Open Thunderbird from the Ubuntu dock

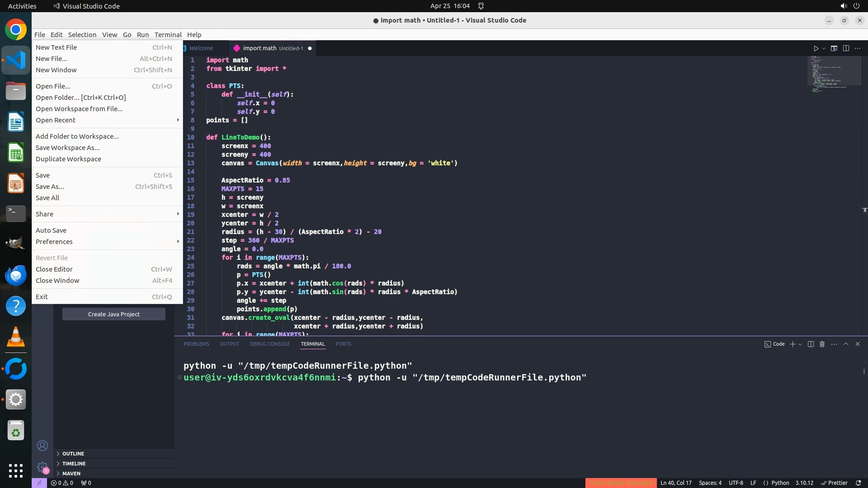point(16,275)
